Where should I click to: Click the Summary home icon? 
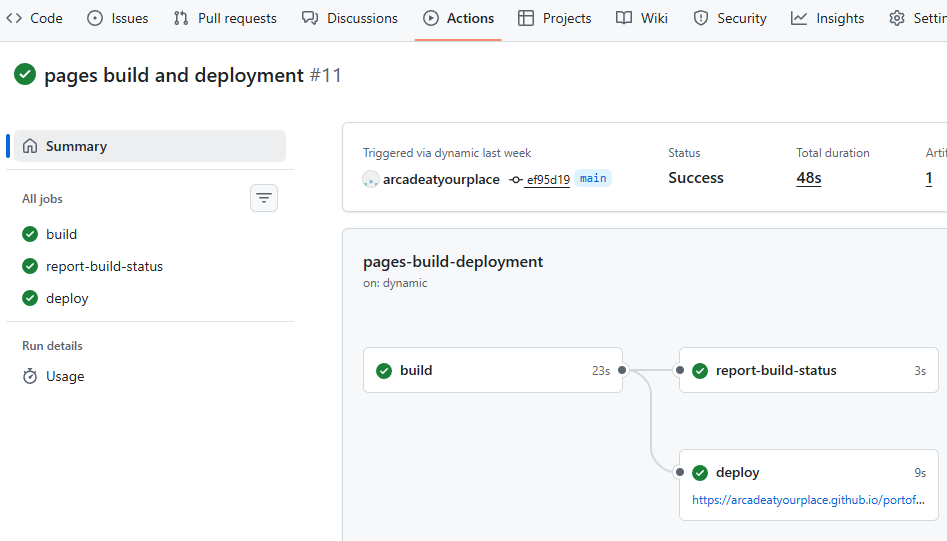31,146
